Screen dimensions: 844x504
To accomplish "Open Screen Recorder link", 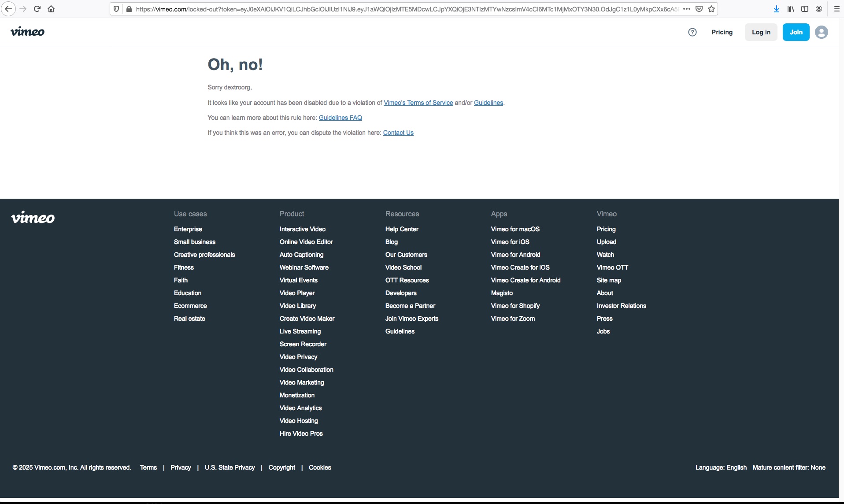I will click(303, 344).
